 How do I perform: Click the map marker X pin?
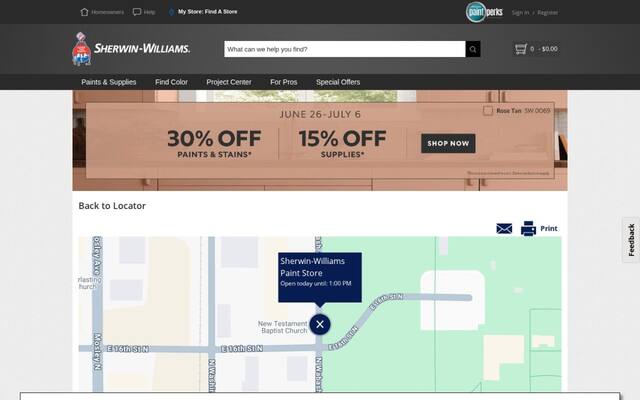(320, 324)
